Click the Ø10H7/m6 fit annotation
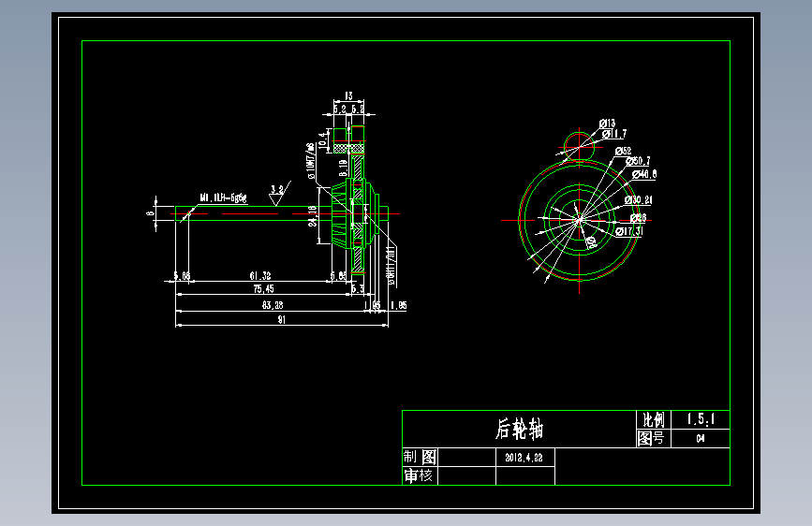The height and width of the screenshot is (526, 812). pyautogui.click(x=311, y=161)
